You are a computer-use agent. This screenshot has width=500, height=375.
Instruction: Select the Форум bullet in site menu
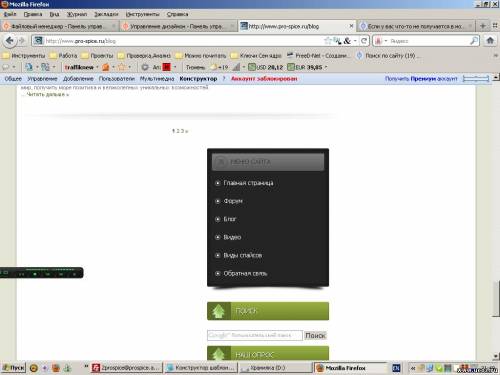click(218, 201)
